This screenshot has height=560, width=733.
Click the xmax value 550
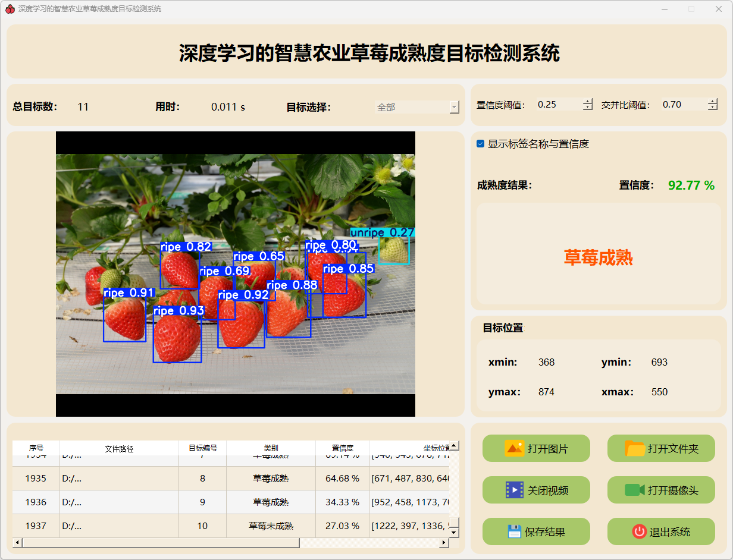[659, 392]
